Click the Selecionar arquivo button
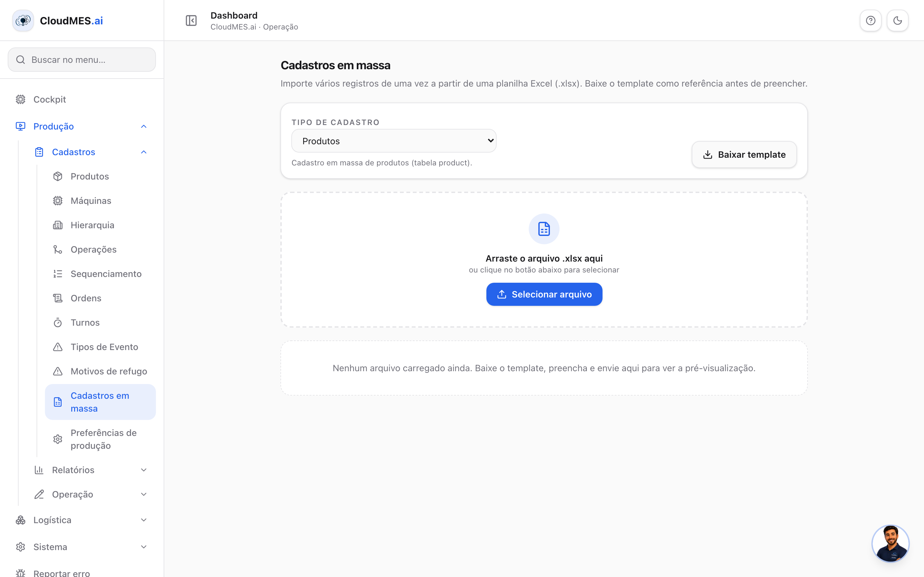Image resolution: width=924 pixels, height=577 pixels. point(544,294)
